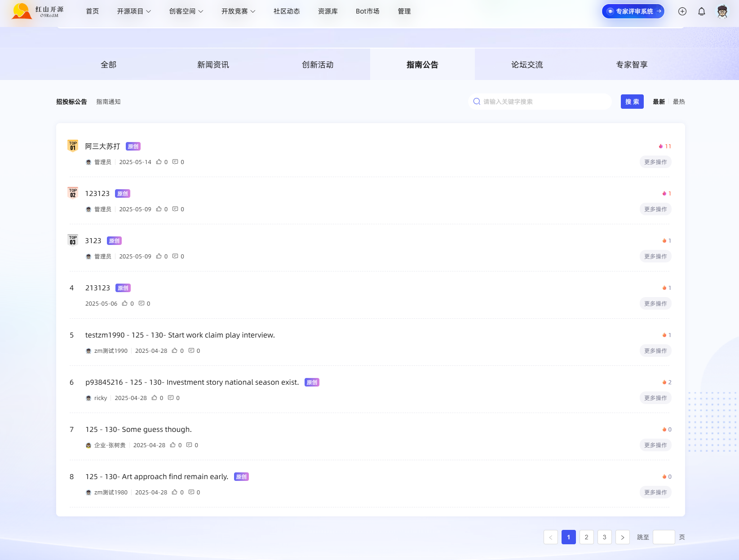Screen dimensions: 739x560
Task: Like the 123123 post
Action: click(x=159, y=209)
